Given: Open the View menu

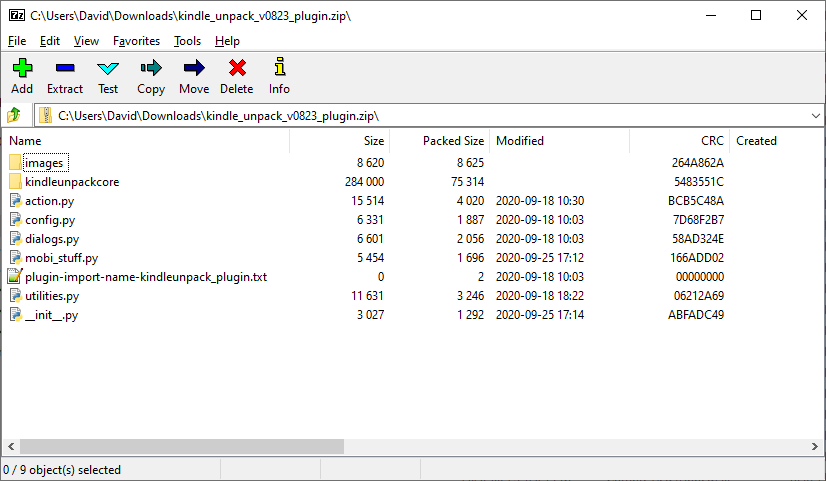Looking at the screenshot, I should [86, 41].
